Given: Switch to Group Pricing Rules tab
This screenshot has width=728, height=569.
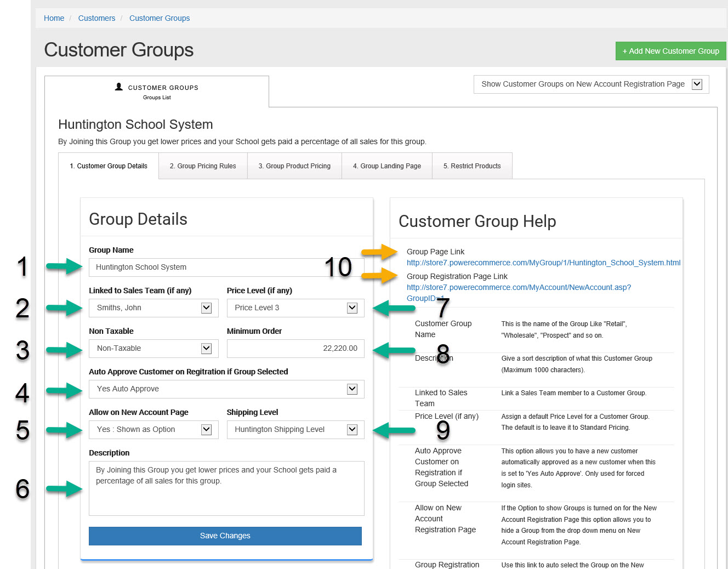Looking at the screenshot, I should [x=203, y=166].
